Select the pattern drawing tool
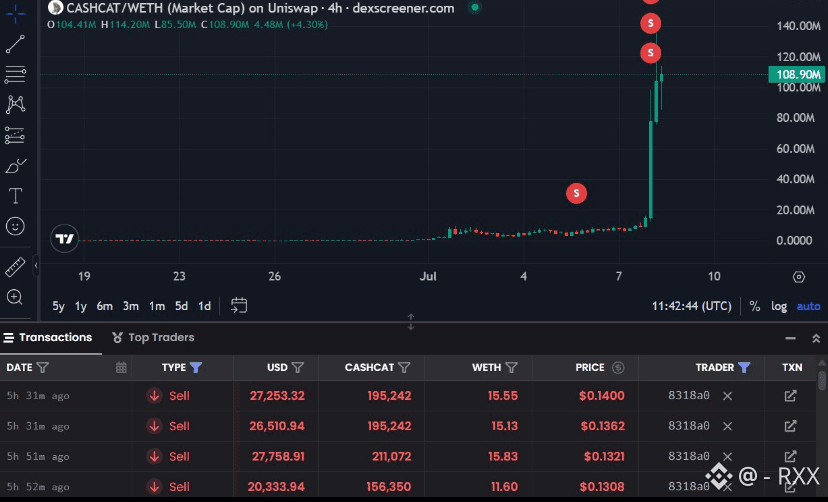Viewport: 828px width, 502px height. tap(15, 105)
